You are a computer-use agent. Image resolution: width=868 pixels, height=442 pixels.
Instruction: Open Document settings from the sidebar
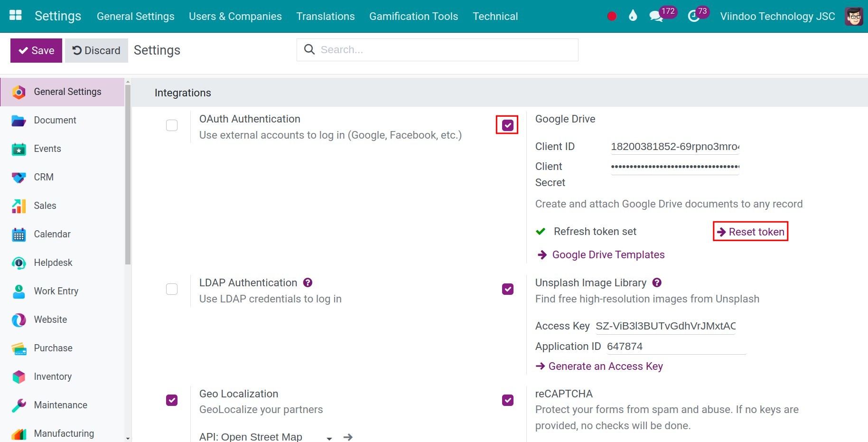click(62, 121)
